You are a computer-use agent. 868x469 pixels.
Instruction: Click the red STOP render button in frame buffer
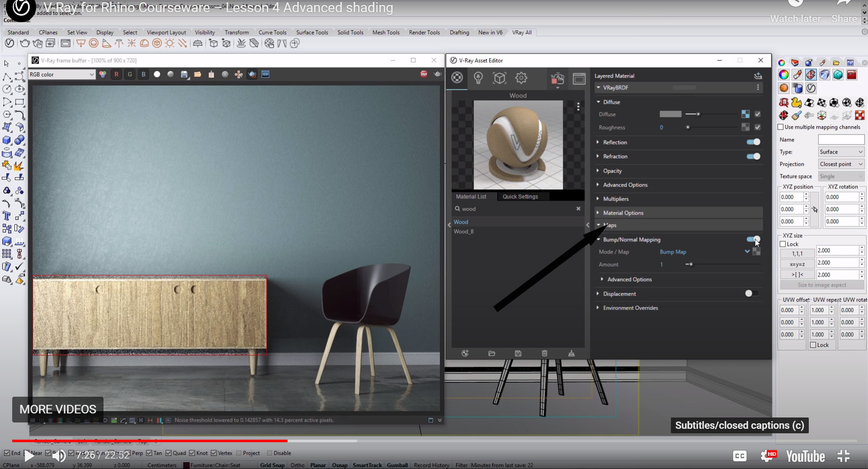coord(424,74)
